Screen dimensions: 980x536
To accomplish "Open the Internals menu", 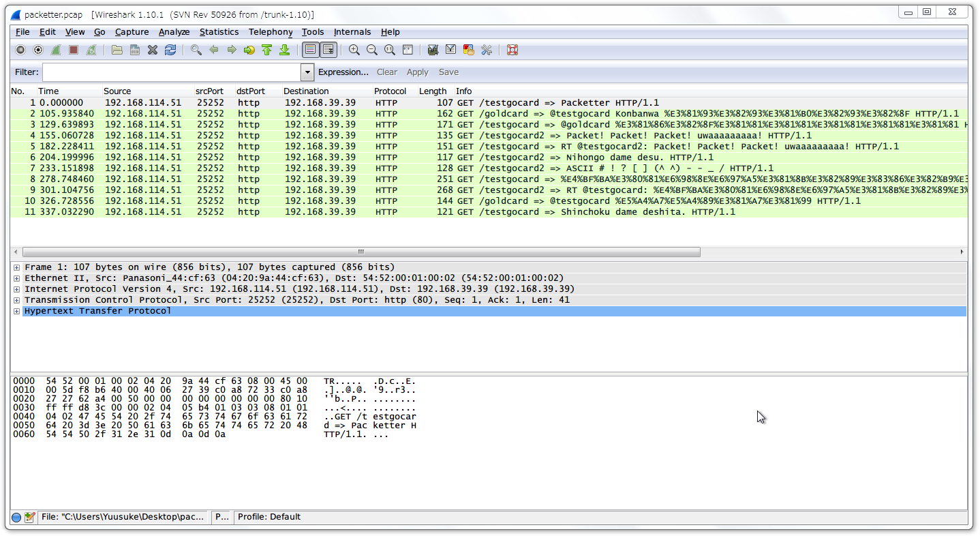I will 352,32.
